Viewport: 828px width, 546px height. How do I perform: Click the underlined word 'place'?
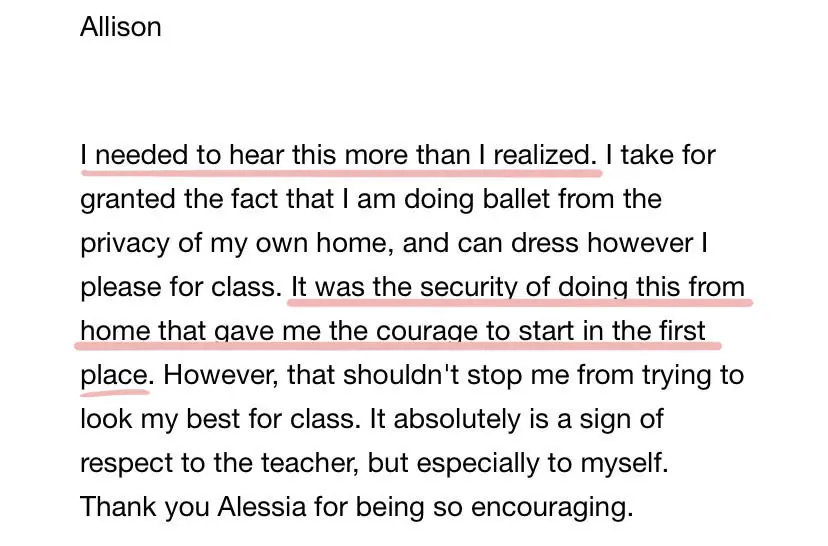coord(114,376)
